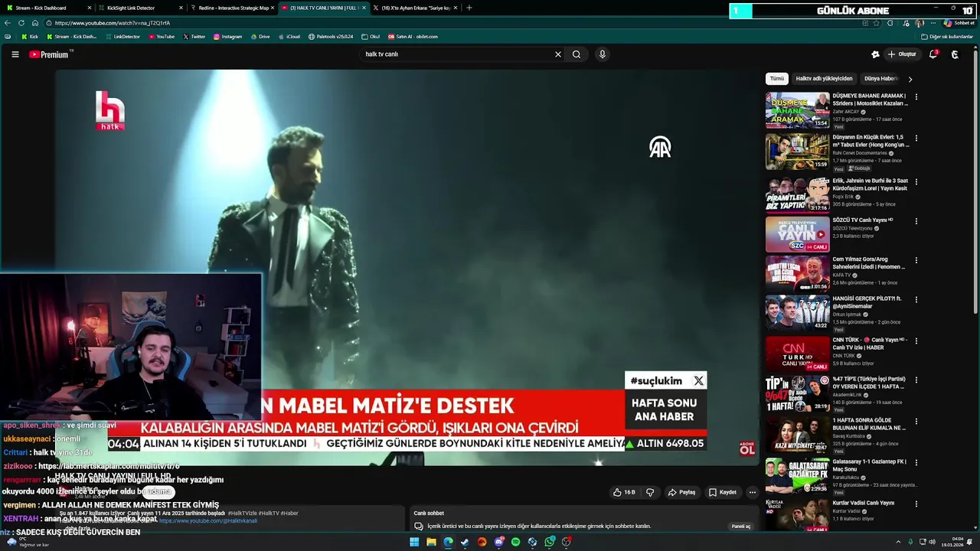Open the Halktvkanali channel link

pos(208,520)
